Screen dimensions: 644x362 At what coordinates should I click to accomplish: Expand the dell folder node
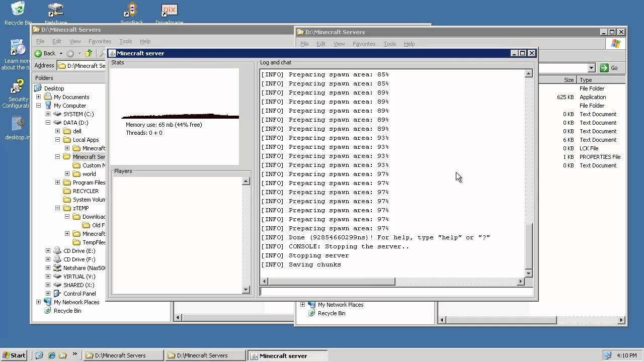57,131
